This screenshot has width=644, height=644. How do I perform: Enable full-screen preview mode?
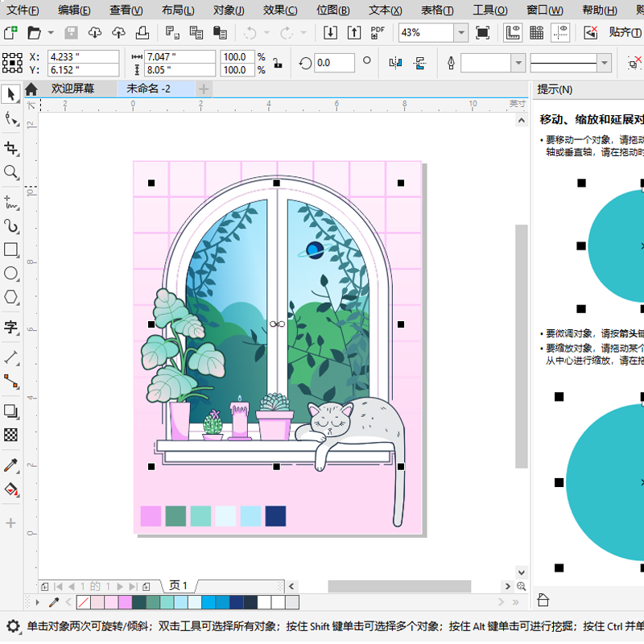(x=483, y=32)
